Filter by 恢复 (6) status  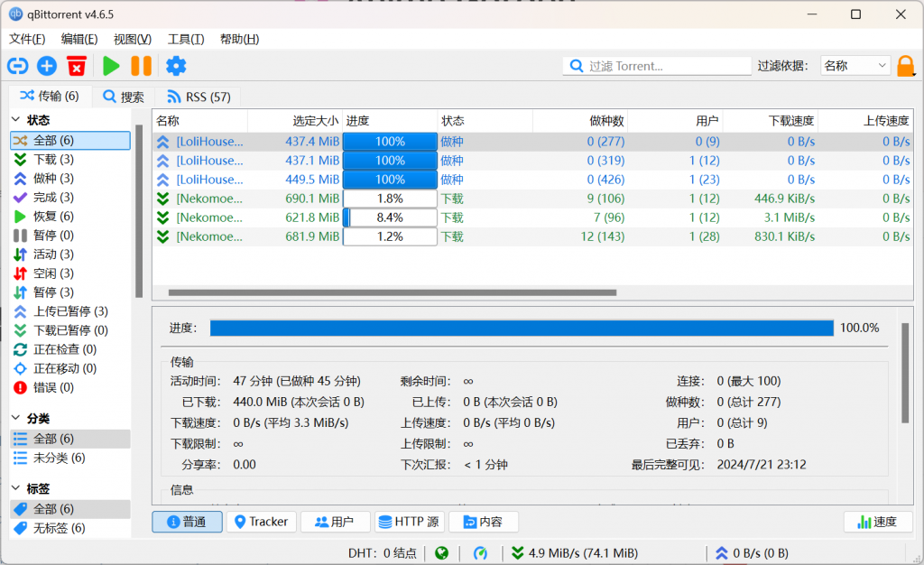pyautogui.click(x=70, y=217)
